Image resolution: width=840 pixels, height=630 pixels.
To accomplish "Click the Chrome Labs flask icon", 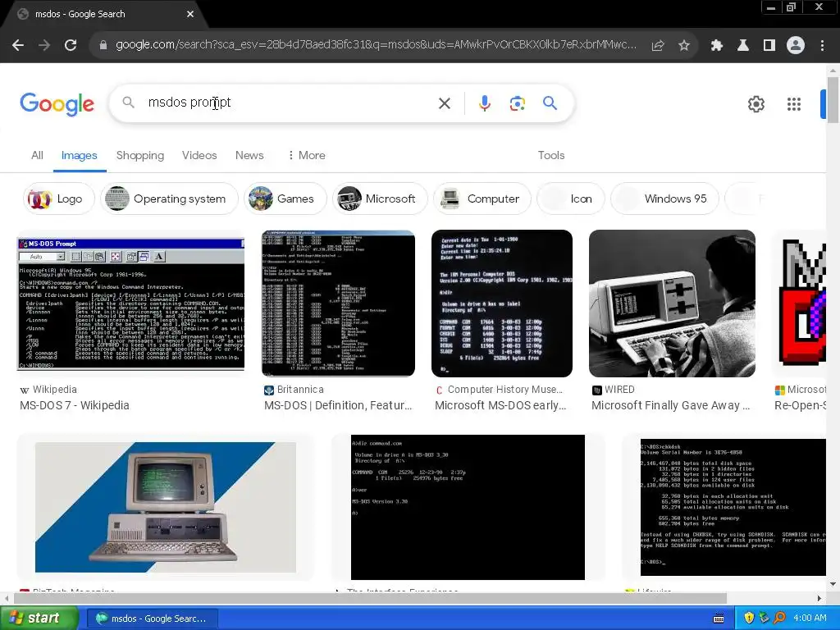I will click(743, 46).
